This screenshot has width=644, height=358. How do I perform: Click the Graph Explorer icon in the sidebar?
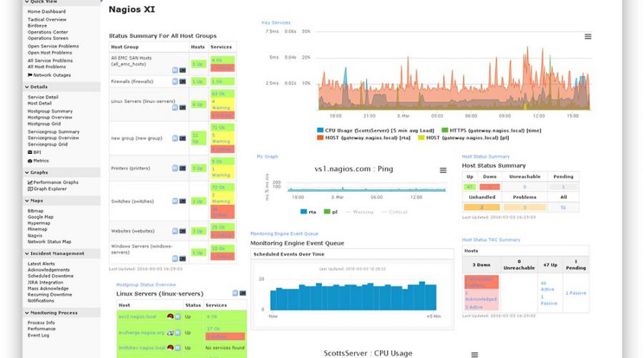(30, 189)
